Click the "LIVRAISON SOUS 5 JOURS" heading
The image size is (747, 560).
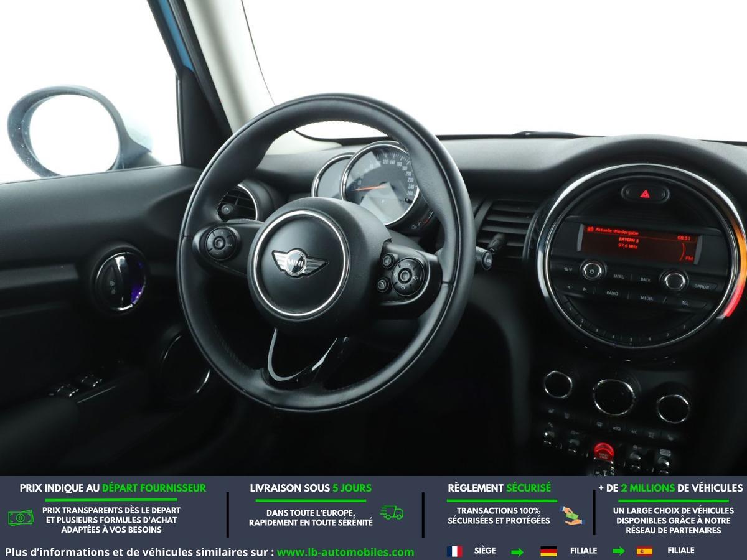click(x=311, y=488)
